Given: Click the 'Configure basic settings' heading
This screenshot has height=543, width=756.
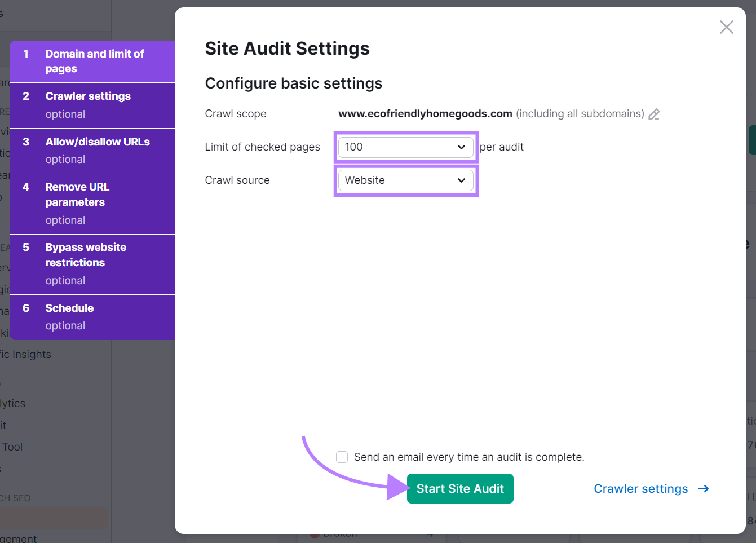Looking at the screenshot, I should pos(294,83).
